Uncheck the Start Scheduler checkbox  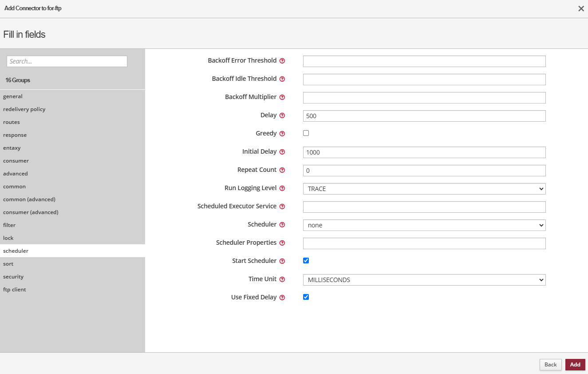(306, 261)
